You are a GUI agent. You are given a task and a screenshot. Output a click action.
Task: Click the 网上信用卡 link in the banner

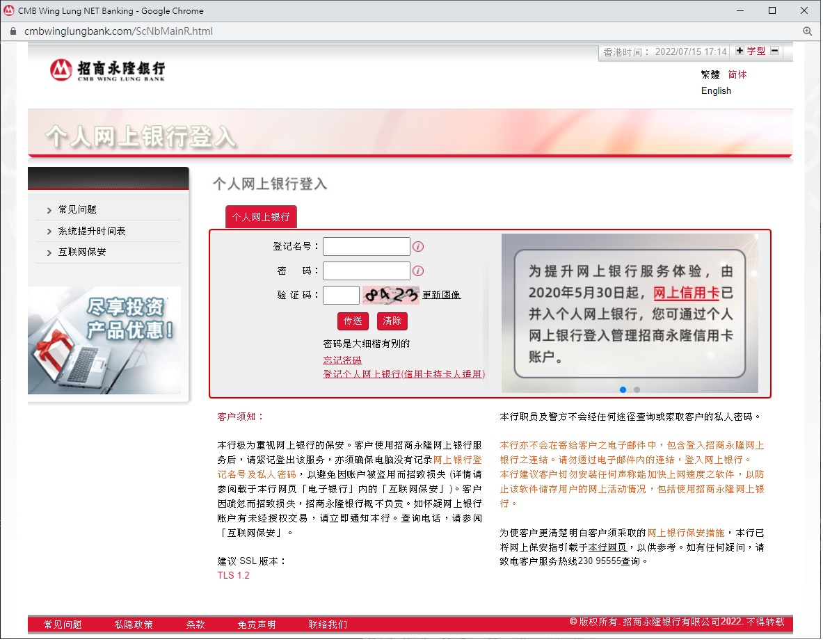(x=686, y=293)
